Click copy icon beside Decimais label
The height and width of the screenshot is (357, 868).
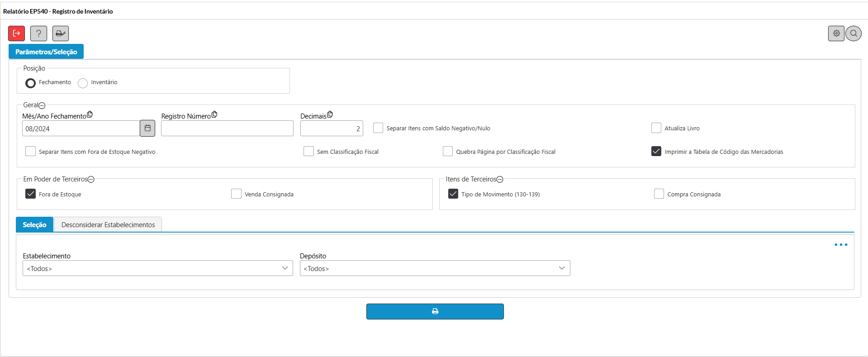click(330, 115)
